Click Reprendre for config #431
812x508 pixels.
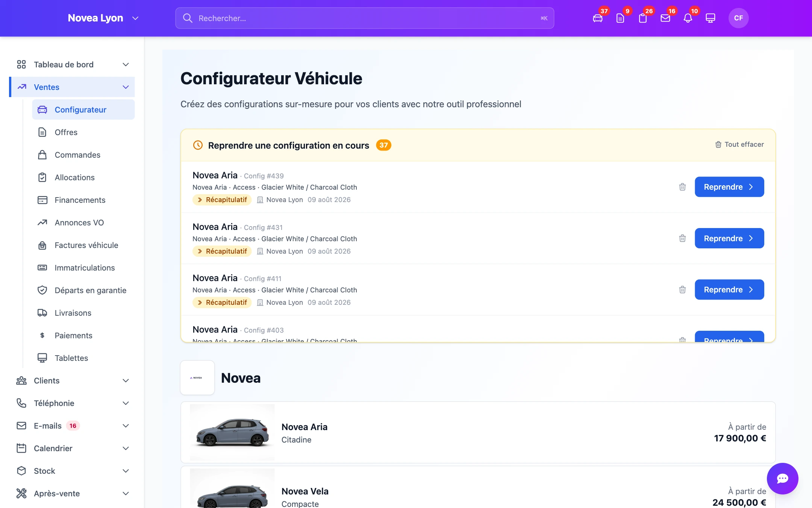729,238
